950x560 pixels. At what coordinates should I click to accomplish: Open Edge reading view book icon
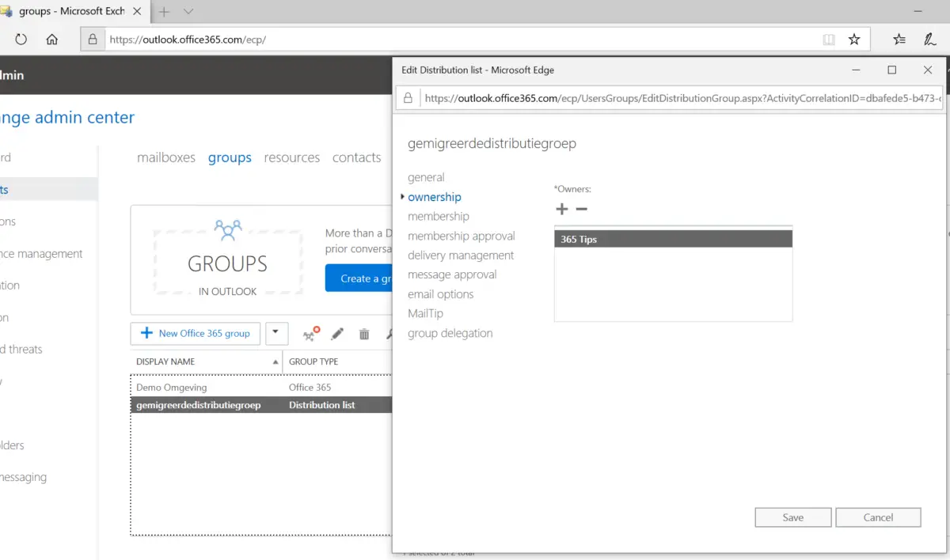828,39
